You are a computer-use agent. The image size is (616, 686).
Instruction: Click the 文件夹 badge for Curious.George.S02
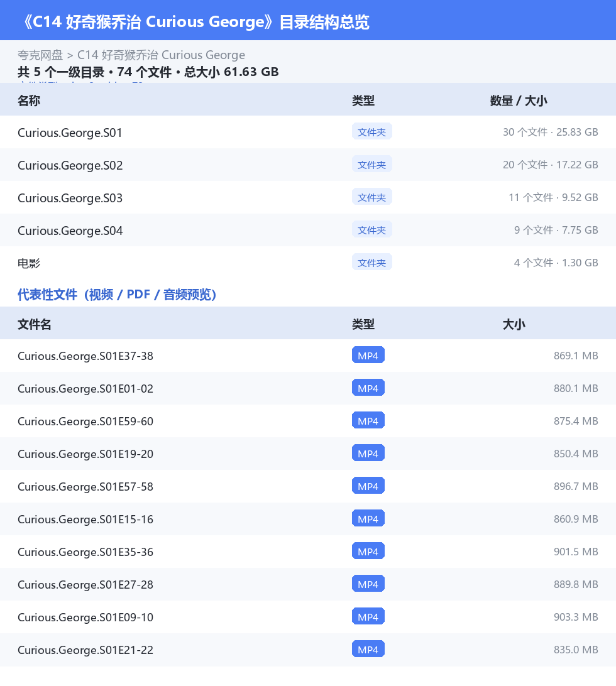click(371, 165)
